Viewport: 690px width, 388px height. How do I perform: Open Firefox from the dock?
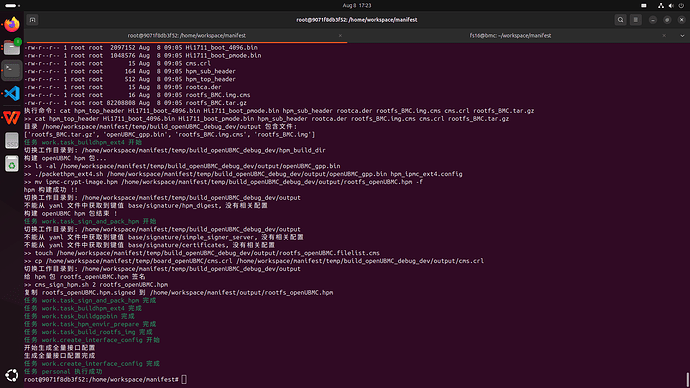click(x=12, y=24)
